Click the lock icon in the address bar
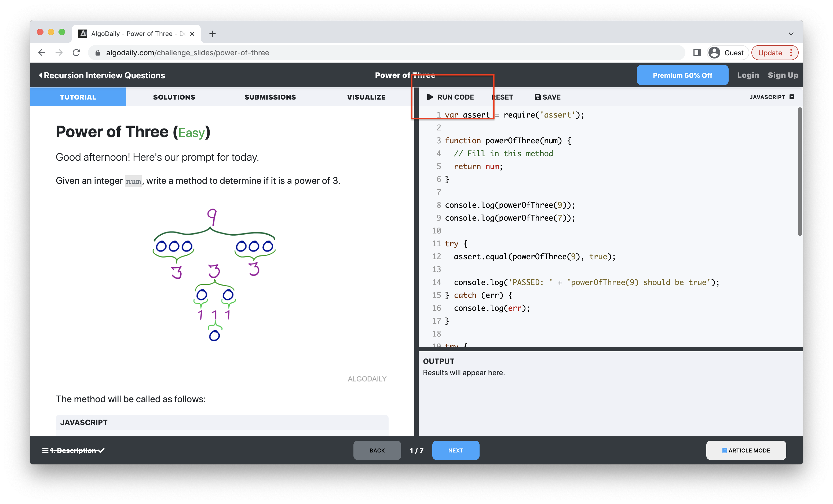Image resolution: width=833 pixels, height=504 pixels. (98, 53)
